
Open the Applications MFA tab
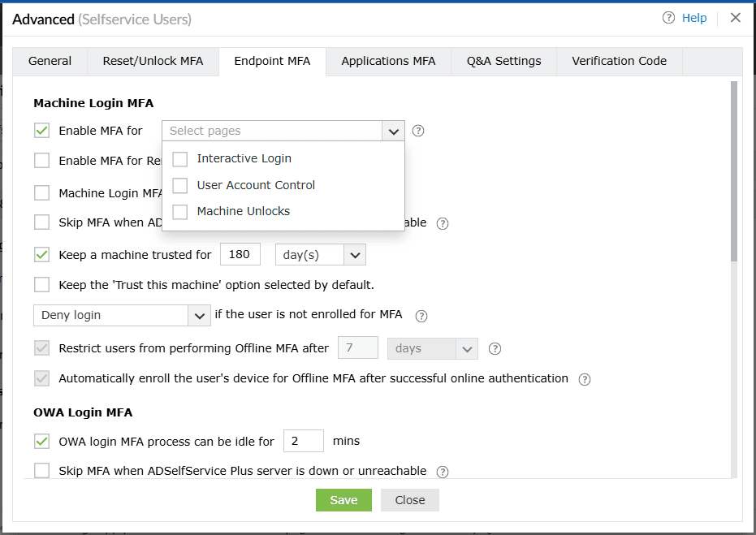point(388,61)
